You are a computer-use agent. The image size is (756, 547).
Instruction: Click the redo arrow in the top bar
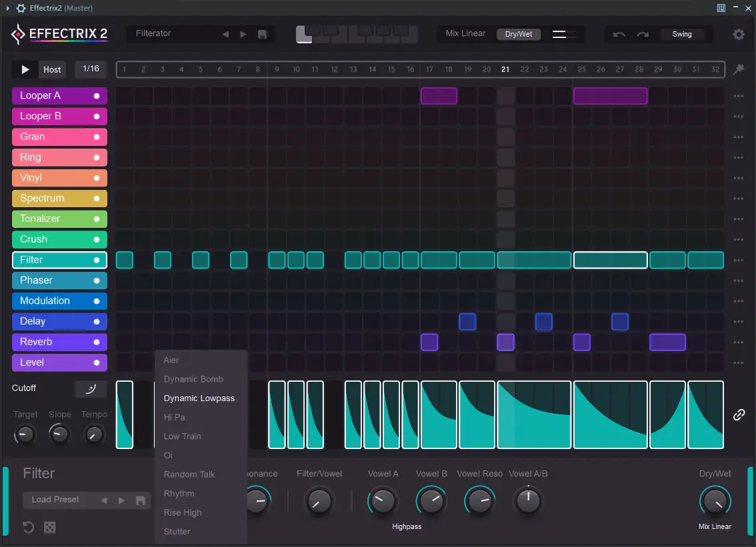click(x=643, y=34)
